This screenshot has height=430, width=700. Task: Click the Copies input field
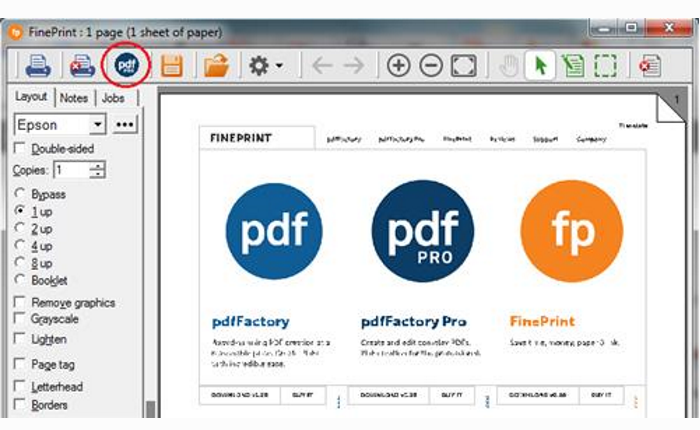click(x=71, y=170)
